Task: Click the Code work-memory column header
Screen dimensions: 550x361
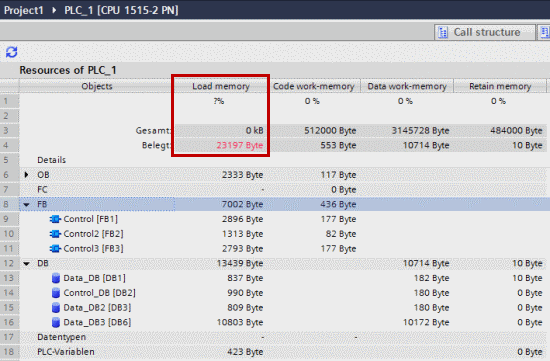Action: click(314, 86)
